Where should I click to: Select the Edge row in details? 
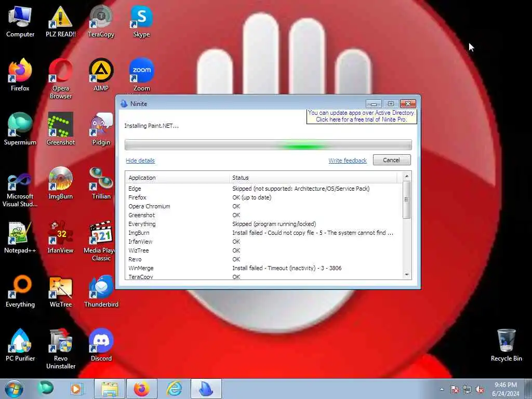click(263, 188)
